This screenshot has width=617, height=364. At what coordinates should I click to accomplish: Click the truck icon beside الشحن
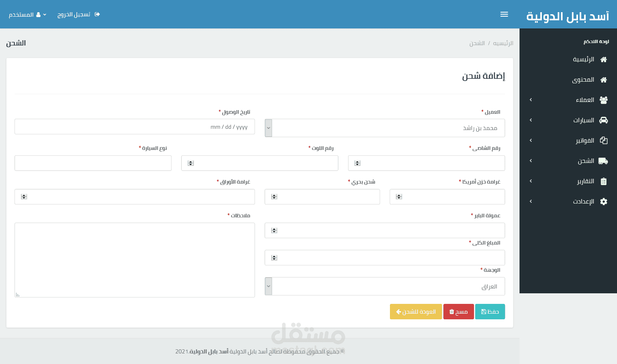(603, 161)
